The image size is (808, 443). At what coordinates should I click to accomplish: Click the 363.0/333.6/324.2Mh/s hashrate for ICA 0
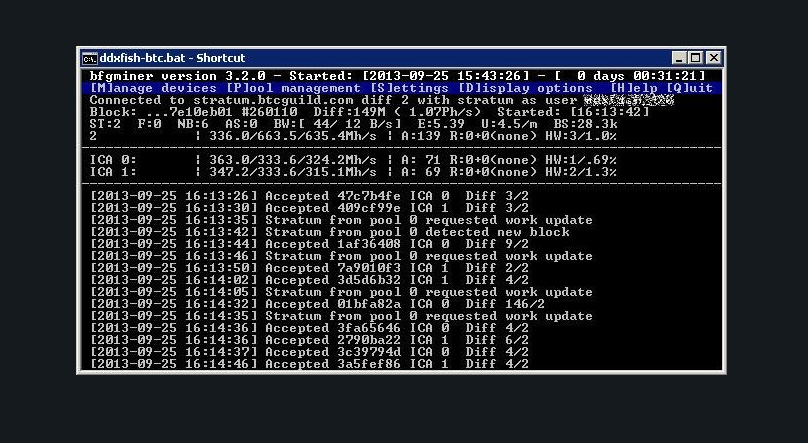pyautogui.click(x=293, y=160)
